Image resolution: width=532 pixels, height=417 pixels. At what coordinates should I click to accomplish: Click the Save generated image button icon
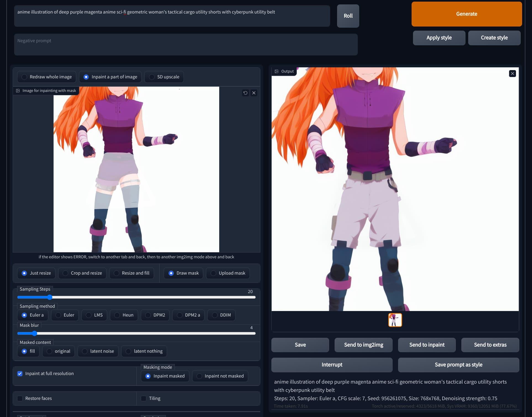300,345
